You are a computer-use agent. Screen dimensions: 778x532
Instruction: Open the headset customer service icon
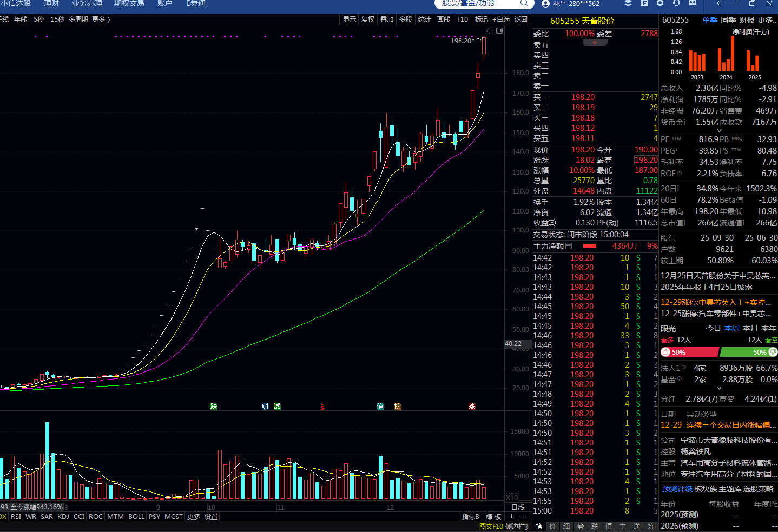[x=676, y=3]
